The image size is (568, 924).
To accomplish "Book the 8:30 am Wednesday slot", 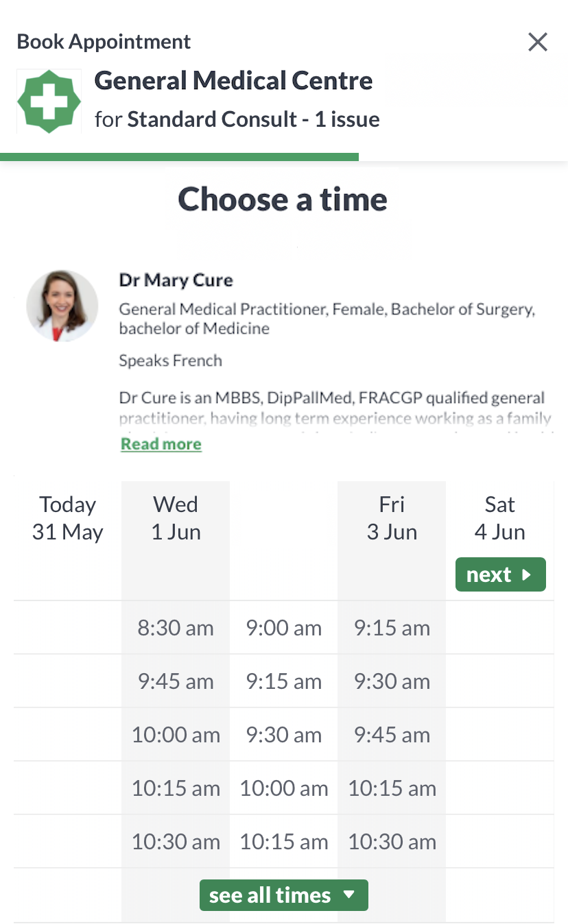I will coord(176,628).
